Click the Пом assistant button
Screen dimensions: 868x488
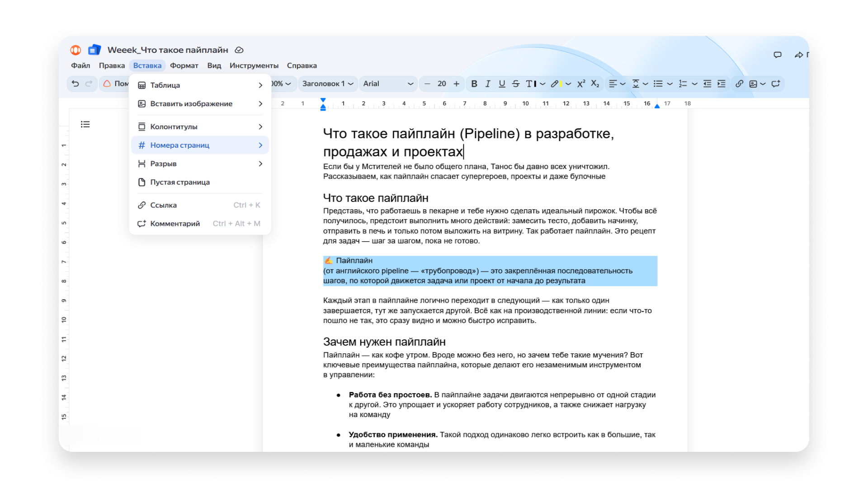click(x=115, y=84)
